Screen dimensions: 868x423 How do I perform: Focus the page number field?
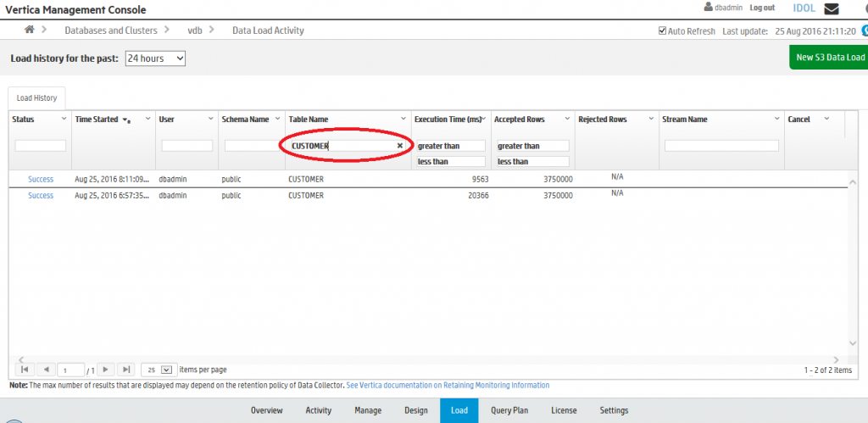coord(71,370)
